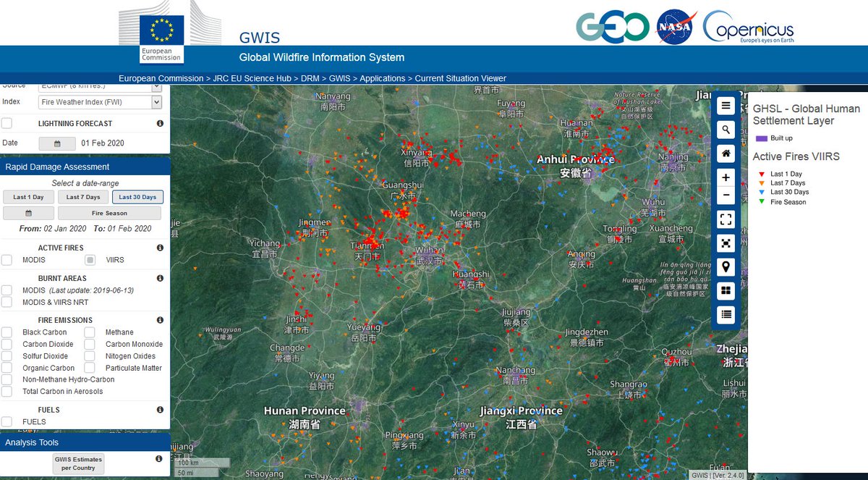This screenshot has width=868, height=480.
Task: Check Total Carbon in Aerosols box
Action: pyautogui.click(x=7, y=391)
